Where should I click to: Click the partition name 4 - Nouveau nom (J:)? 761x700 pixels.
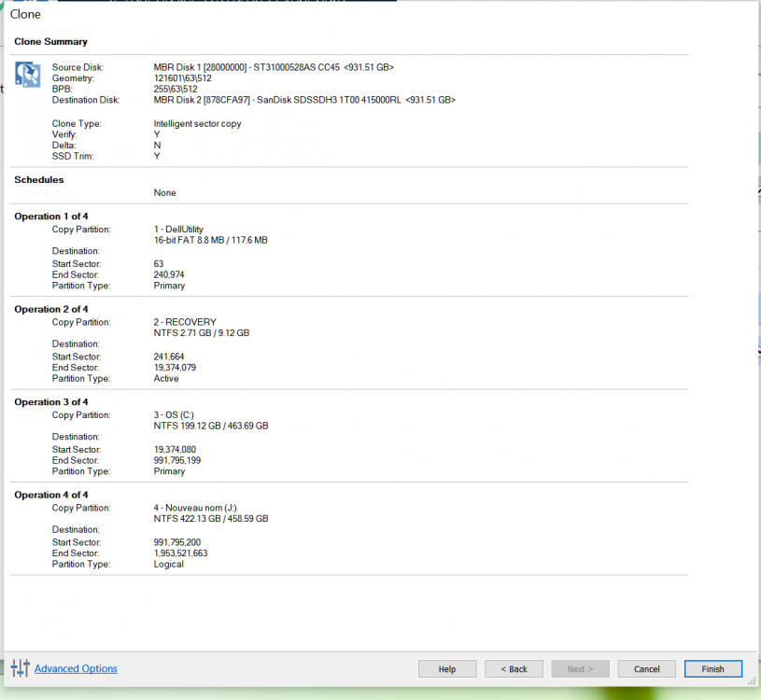coord(195,508)
